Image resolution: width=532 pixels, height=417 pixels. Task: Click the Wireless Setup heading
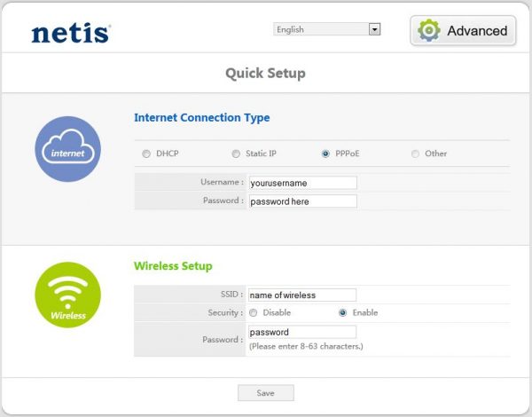coord(173,265)
